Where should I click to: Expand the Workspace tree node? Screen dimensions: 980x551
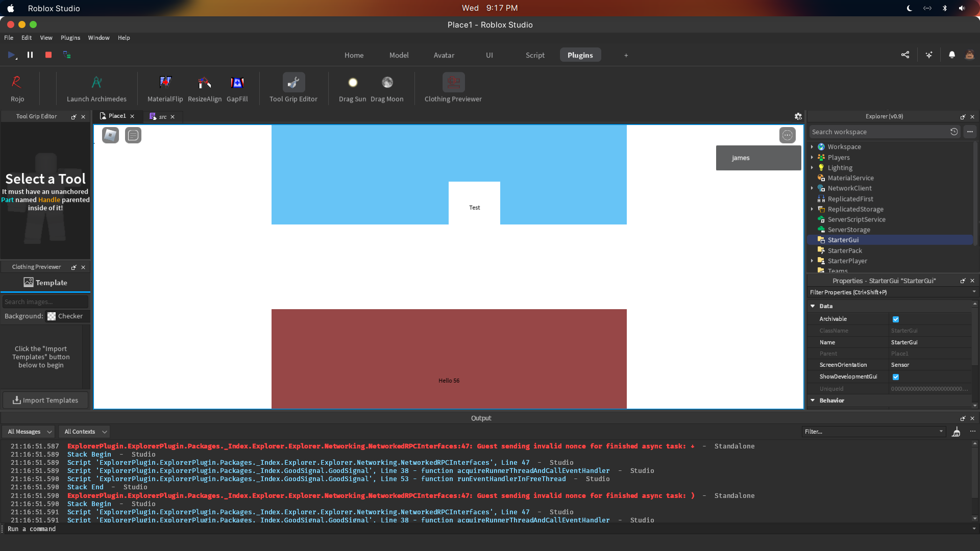point(812,147)
